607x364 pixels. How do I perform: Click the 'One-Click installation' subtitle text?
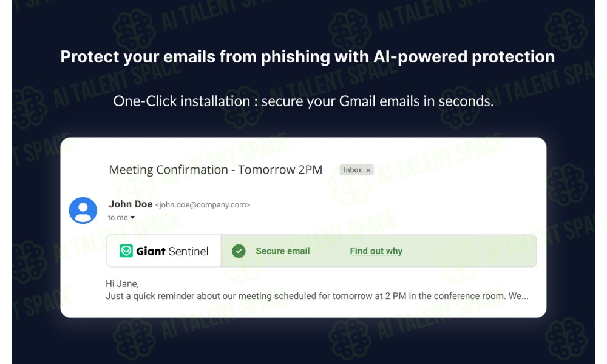pyautogui.click(x=303, y=101)
